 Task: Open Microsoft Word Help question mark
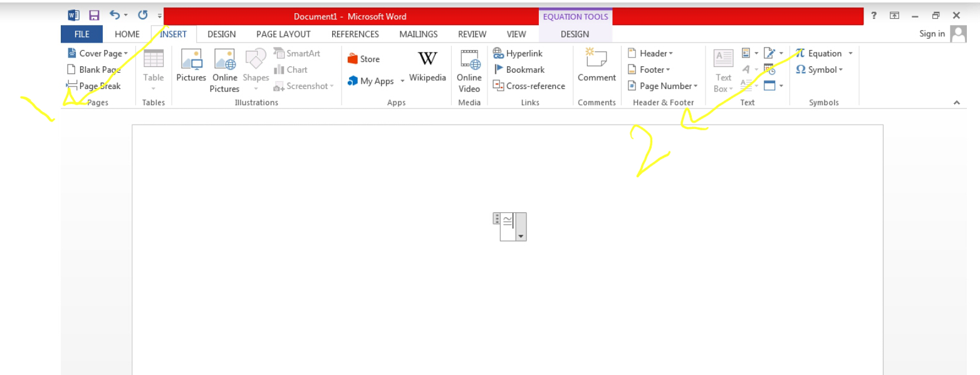pos(873,16)
